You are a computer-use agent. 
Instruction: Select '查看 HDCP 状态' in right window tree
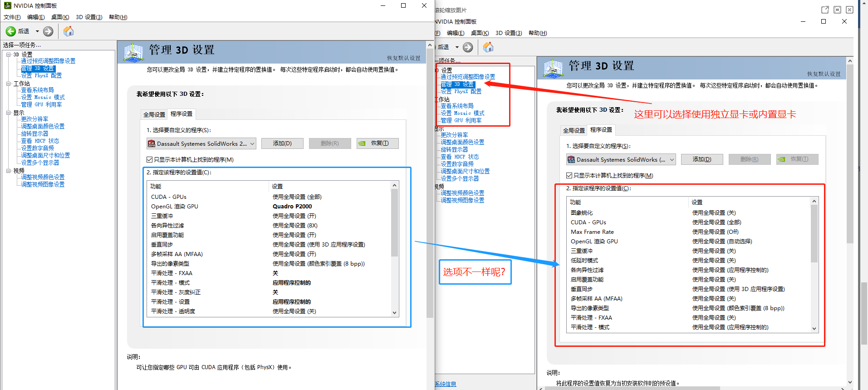pyautogui.click(x=460, y=157)
